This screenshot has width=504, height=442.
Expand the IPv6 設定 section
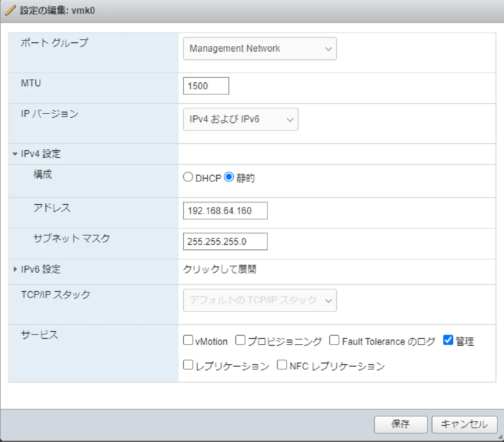[15, 269]
